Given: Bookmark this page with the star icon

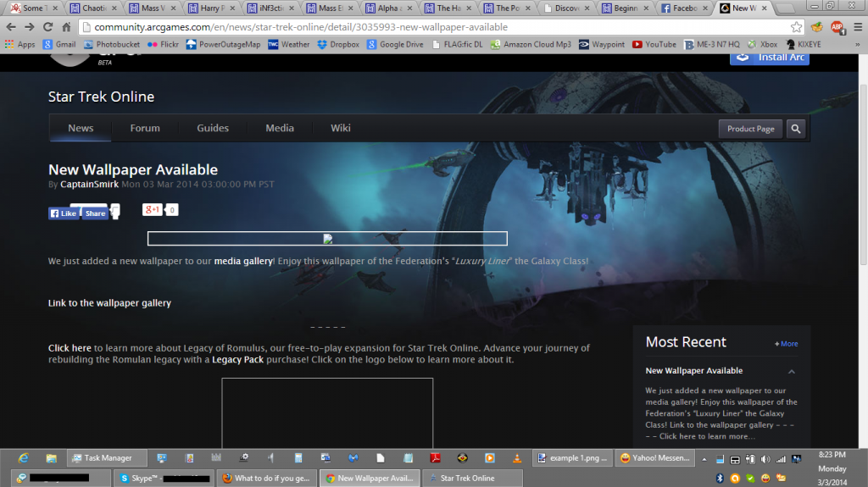Looking at the screenshot, I should [x=796, y=27].
